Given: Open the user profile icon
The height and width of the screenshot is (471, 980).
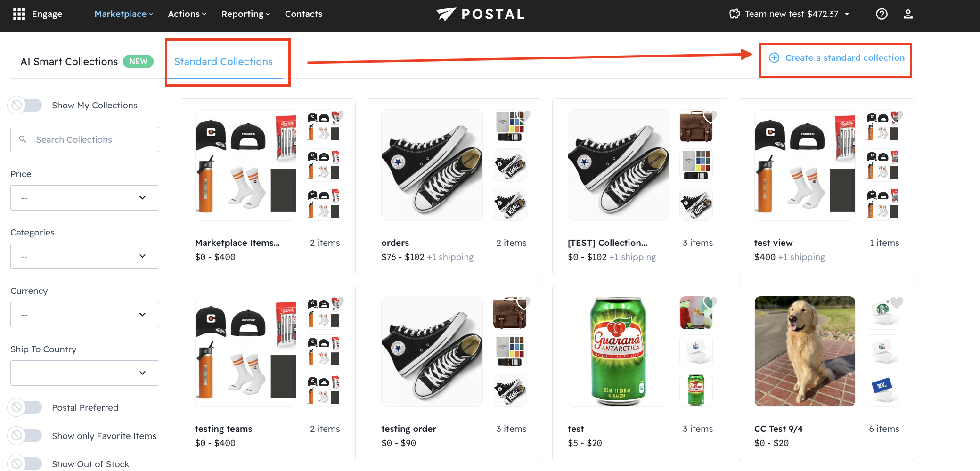Looking at the screenshot, I should pos(908,14).
